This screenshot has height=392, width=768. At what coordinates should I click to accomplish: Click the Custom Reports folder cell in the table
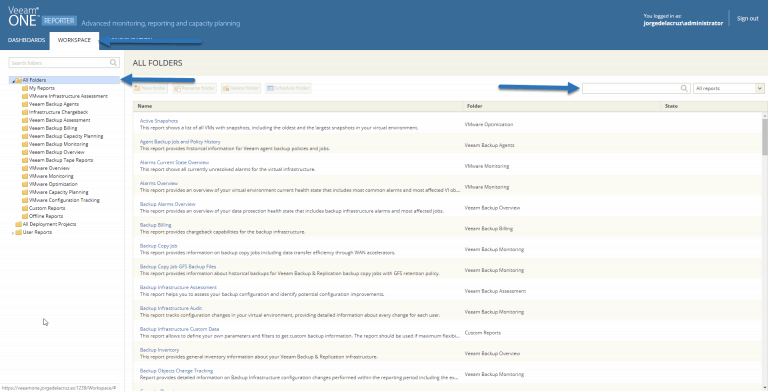coord(482,333)
